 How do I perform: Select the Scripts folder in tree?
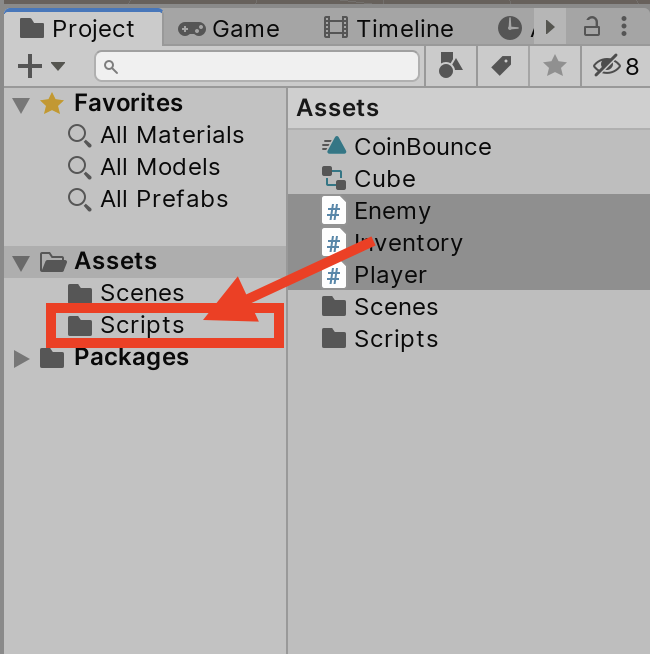(142, 325)
